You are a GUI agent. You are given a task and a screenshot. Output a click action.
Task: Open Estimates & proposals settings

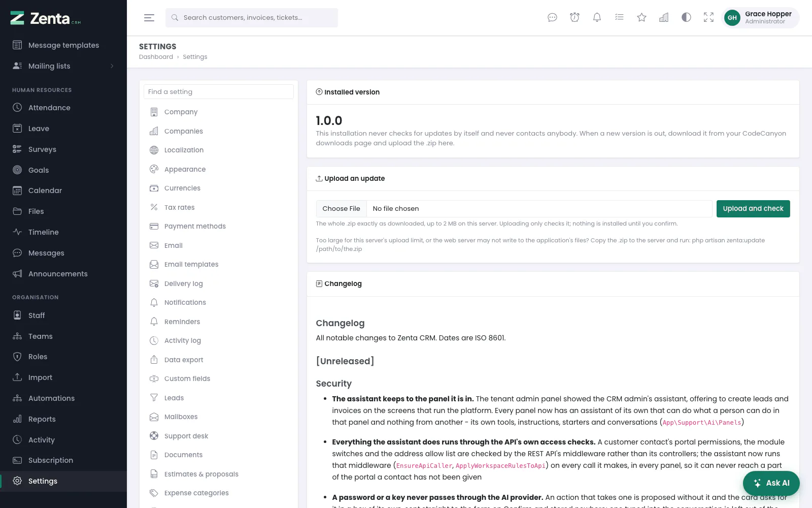pos(219,474)
